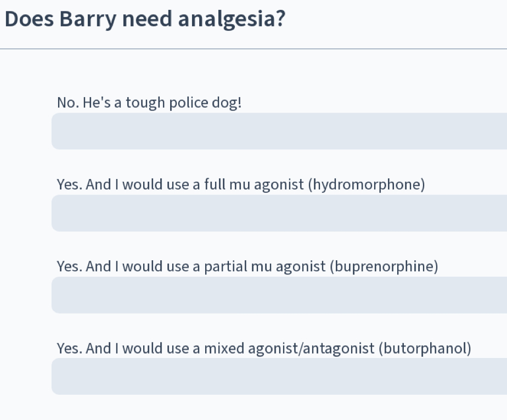
Task: Click the "Does Barry need analgesia?" heading
Action: (x=145, y=20)
